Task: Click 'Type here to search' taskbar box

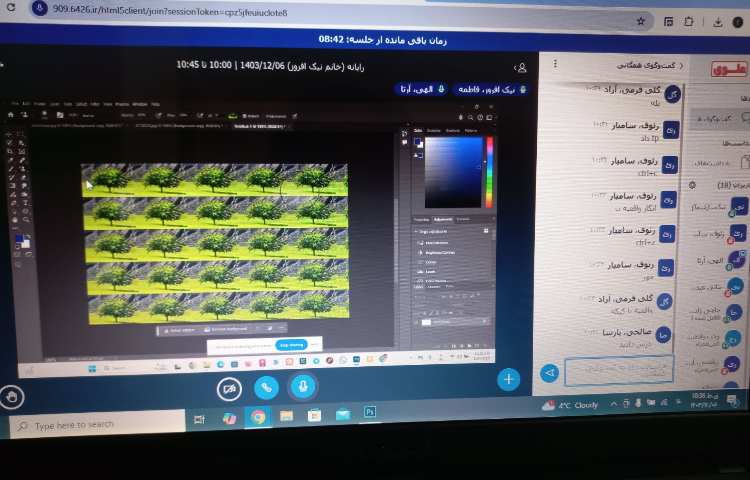Action: 97,425
